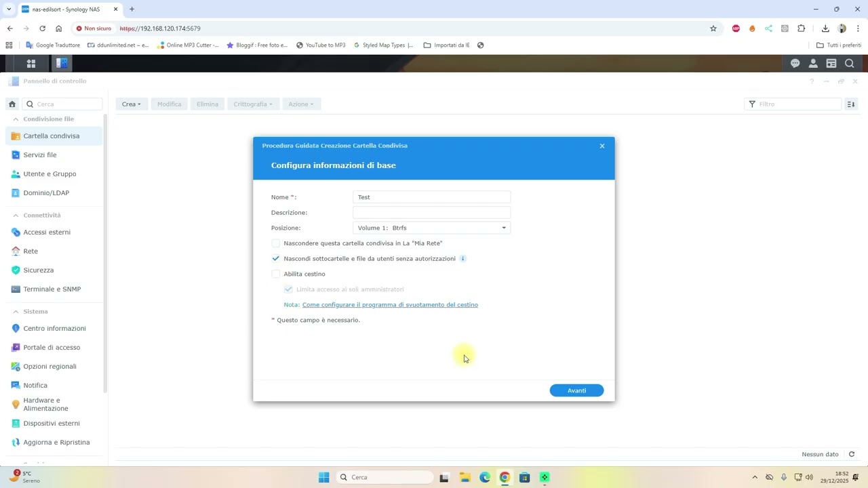Open Accessi esterni settings
868x488 pixels.
click(x=54, y=232)
